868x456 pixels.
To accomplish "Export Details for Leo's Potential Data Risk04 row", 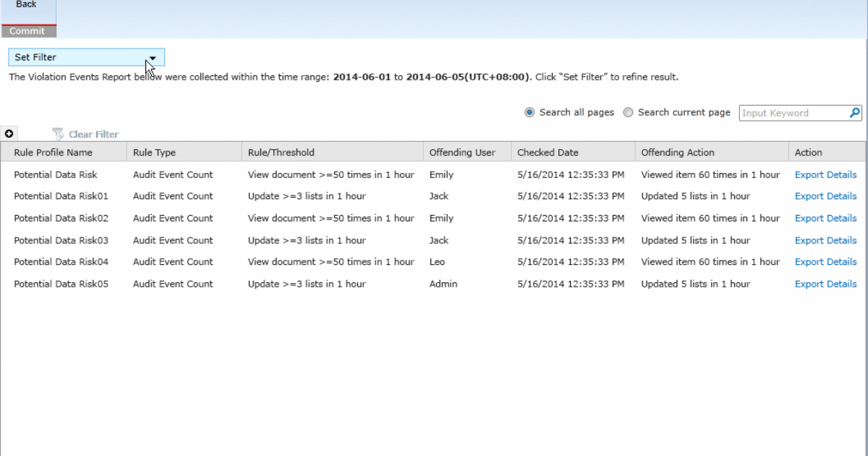I will point(825,261).
